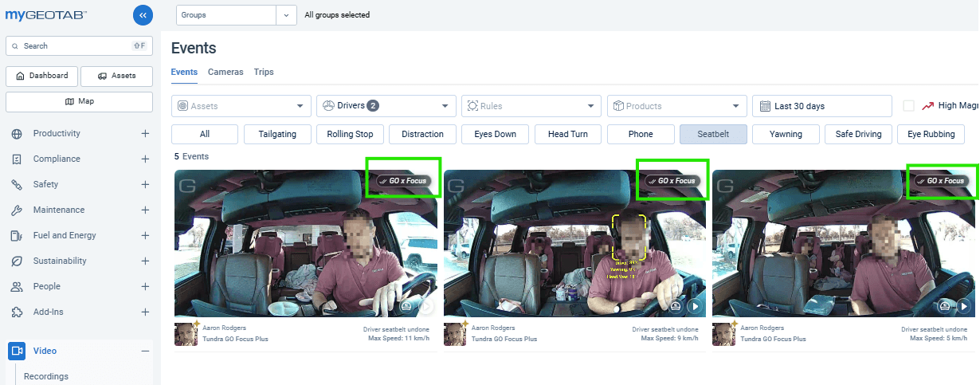The height and width of the screenshot is (385, 980).
Task: Expand the Productivity menu with its plus
Action: click(145, 134)
